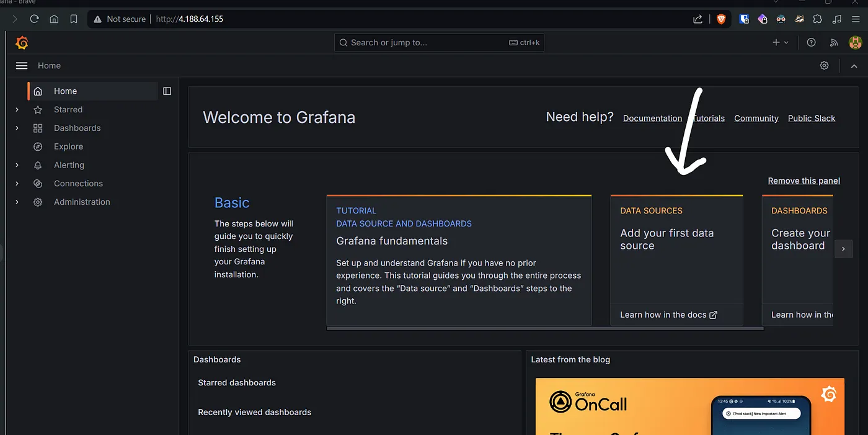868x435 pixels.
Task: Dock or undock the sidebar menu
Action: tap(167, 91)
